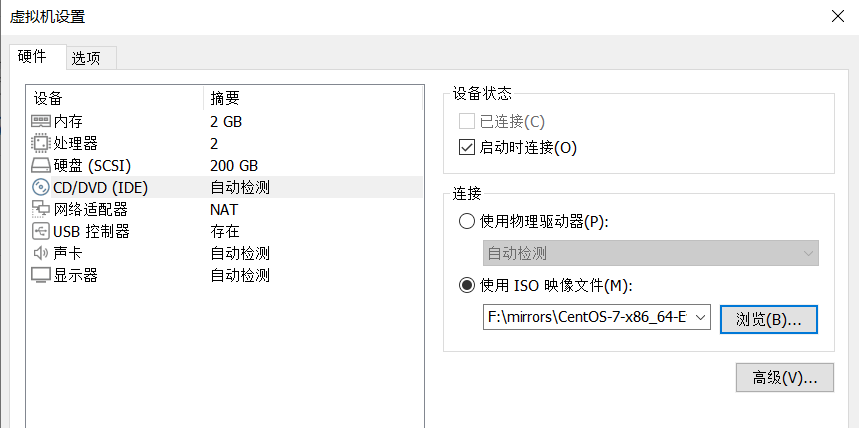Click the network adapter (网络适配器) icon
This screenshot has width=859, height=428.
41,210
